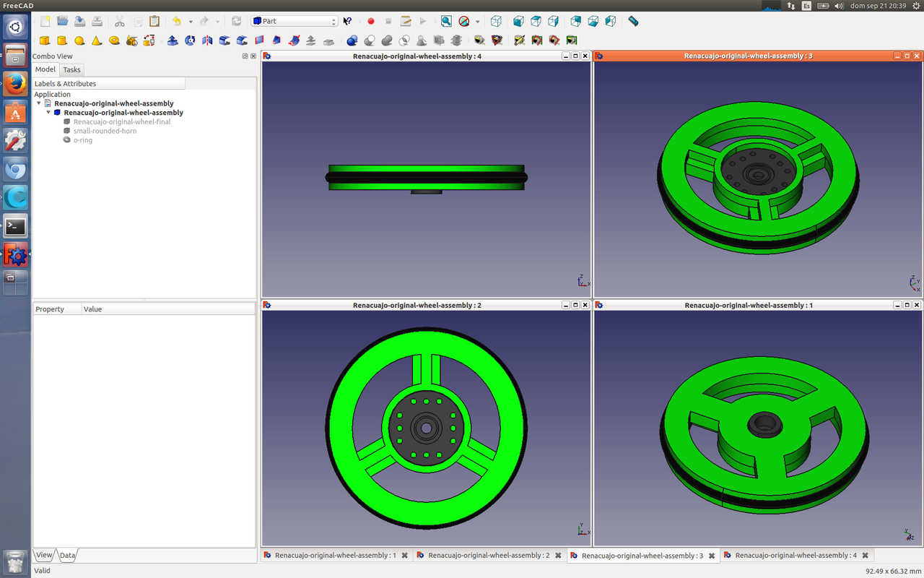
Task: Click the Fit All magnifier icon
Action: 446,22
